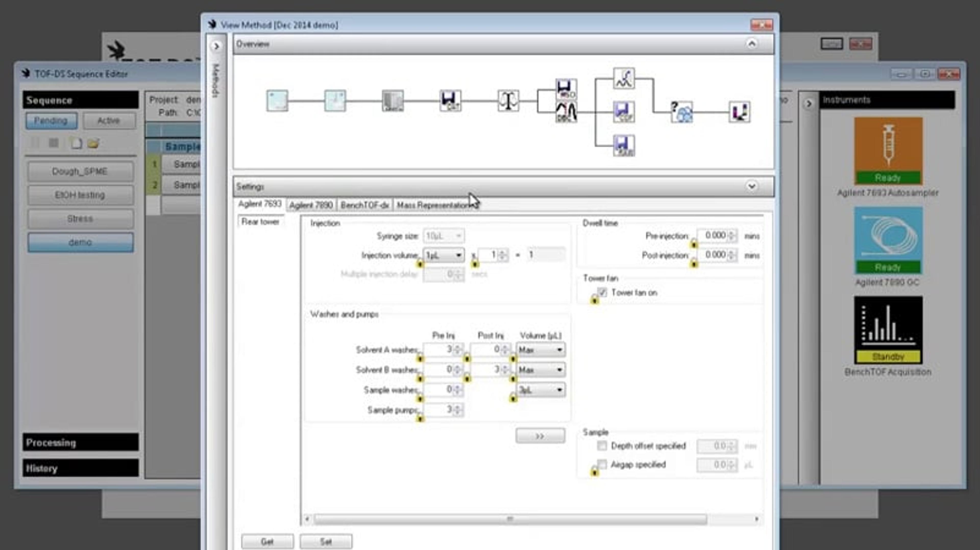
Task: Select the Stress sequence button
Action: point(80,219)
